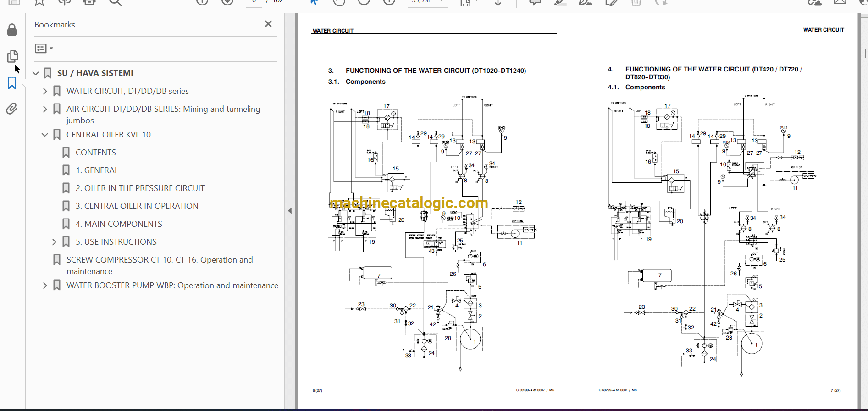This screenshot has width=868, height=411.
Task: Click heading mentioning DT420 / DT720
Action: 713,73
